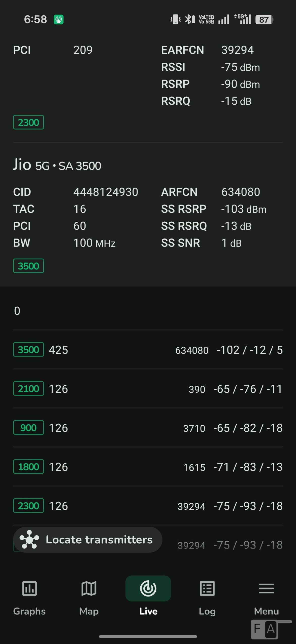Select the 2100 band neighbor cell row

[x=148, y=389]
